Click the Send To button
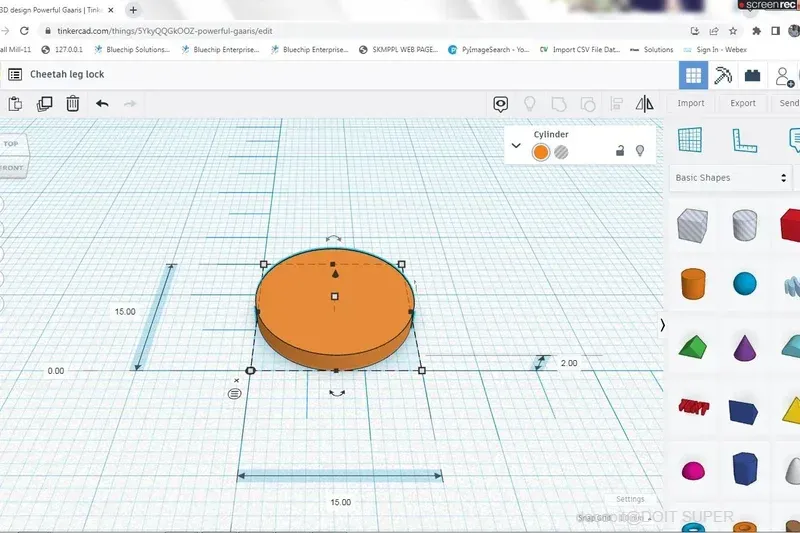Viewport: 800px width, 533px height. tap(788, 103)
